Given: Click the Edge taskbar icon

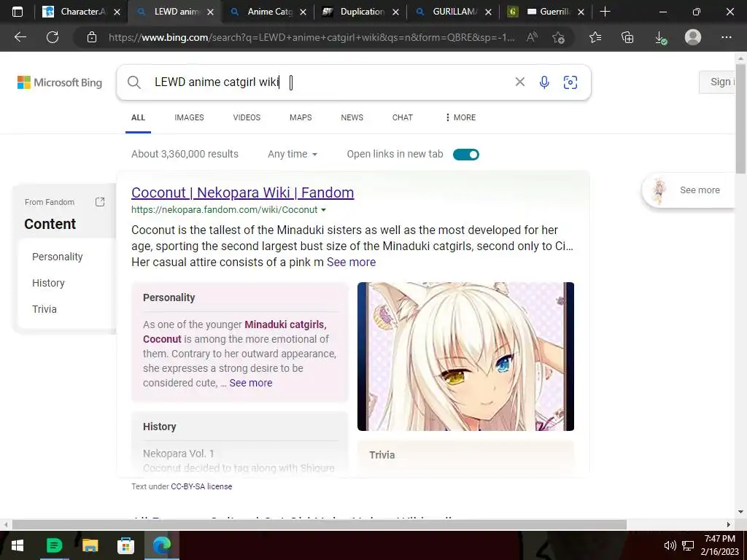Looking at the screenshot, I should pyautogui.click(x=161, y=545).
